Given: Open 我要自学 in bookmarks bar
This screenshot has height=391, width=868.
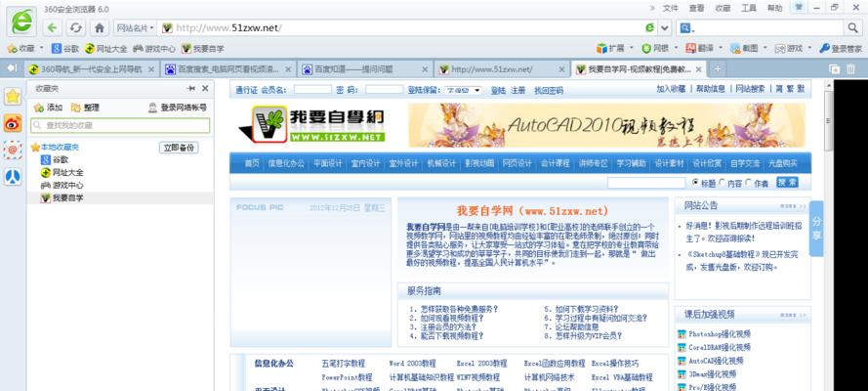Looking at the screenshot, I should tap(203, 48).
